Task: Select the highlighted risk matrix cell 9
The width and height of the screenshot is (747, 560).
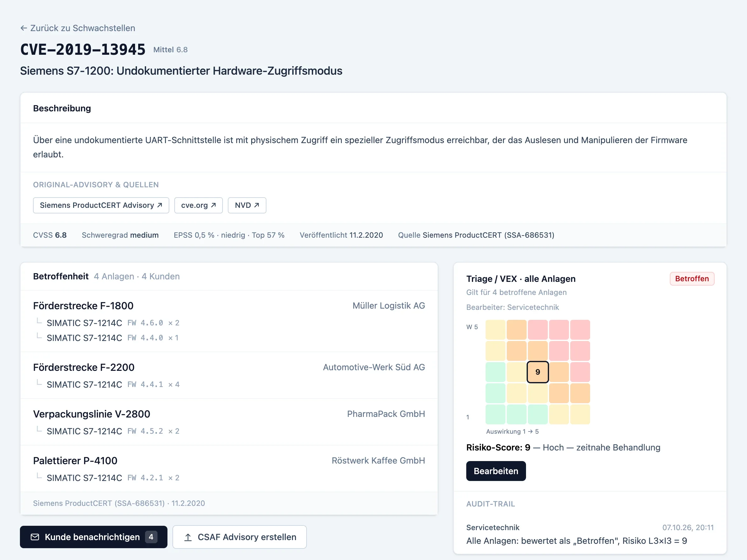Action: (538, 372)
